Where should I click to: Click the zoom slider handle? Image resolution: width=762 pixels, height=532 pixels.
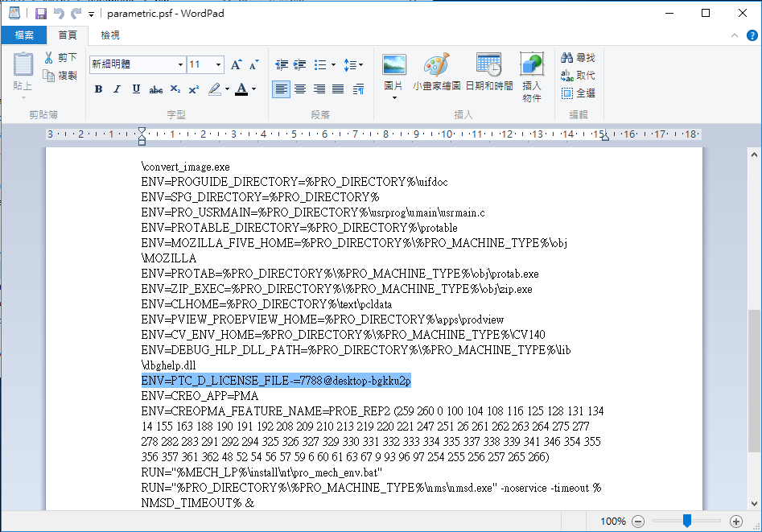click(686, 521)
